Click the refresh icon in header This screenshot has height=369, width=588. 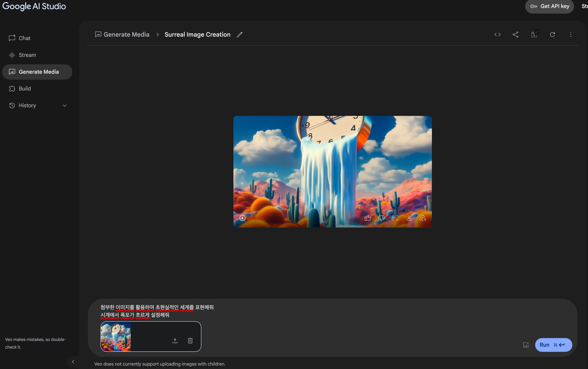[x=552, y=35]
